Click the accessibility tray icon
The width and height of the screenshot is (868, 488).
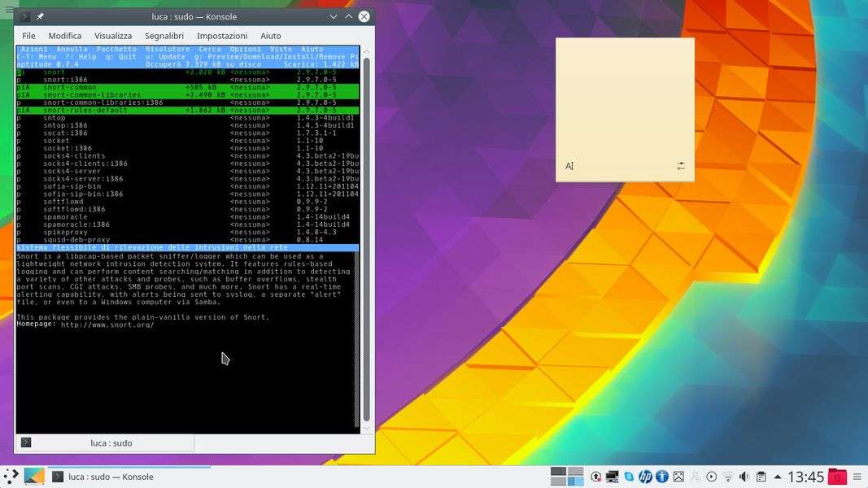(x=662, y=477)
